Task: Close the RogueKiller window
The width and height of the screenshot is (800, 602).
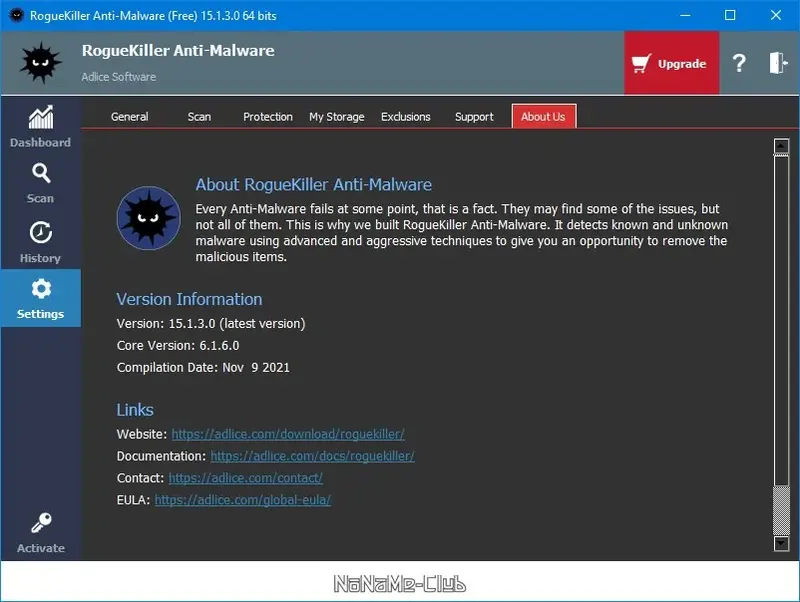Action: point(776,15)
